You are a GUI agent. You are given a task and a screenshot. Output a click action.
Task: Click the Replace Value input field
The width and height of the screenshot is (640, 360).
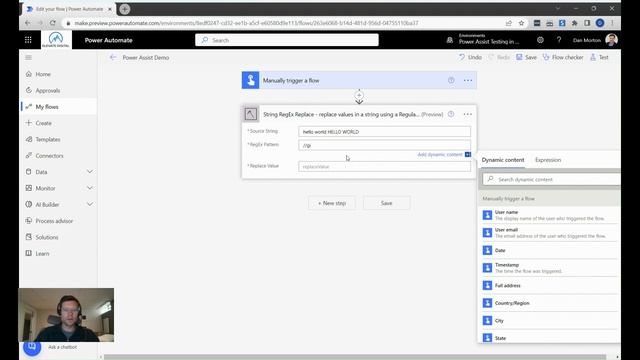coord(384,167)
